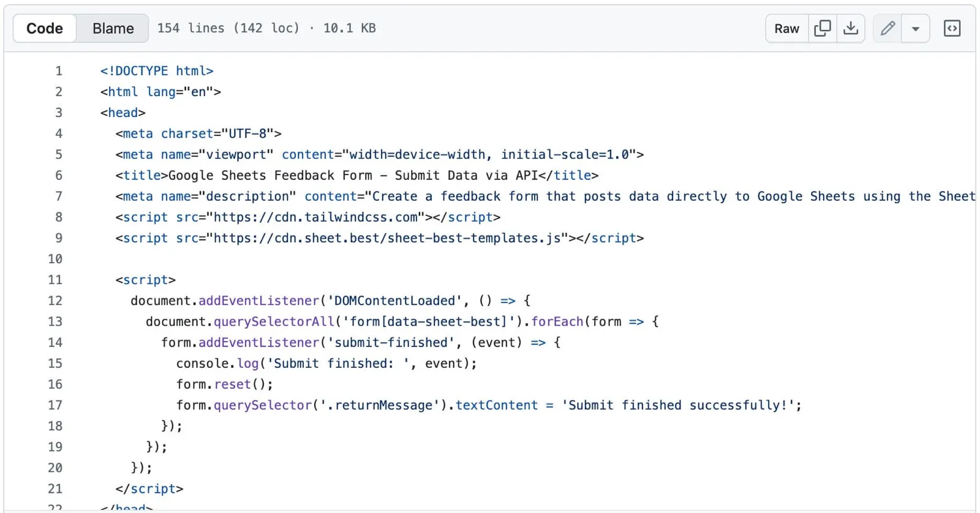
Task: Edit this file with the pencil icon
Action: pos(888,28)
